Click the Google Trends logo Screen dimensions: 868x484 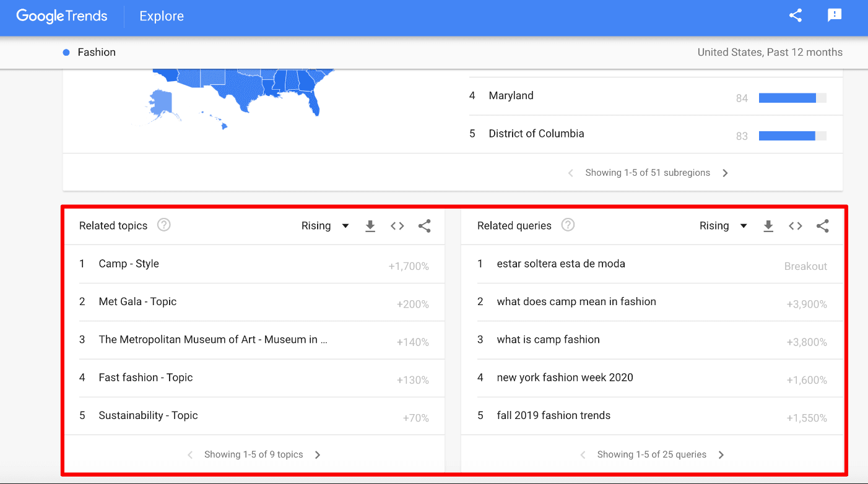62,16
